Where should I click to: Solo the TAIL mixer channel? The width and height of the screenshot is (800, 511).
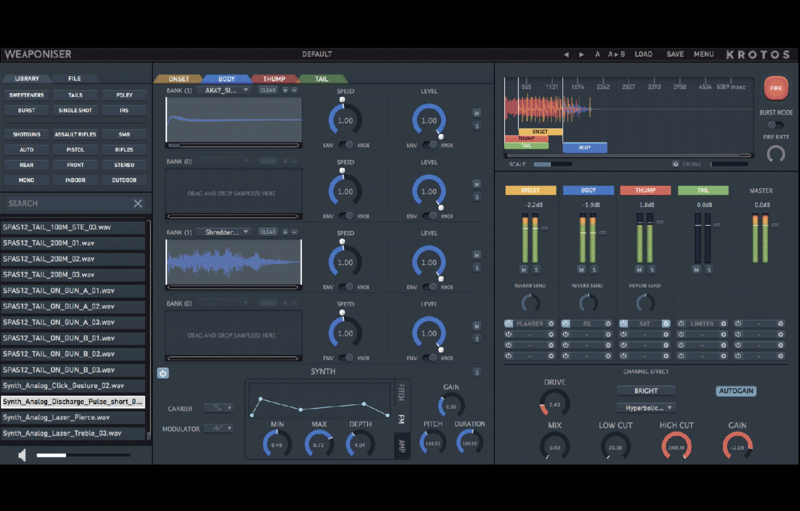(709, 269)
